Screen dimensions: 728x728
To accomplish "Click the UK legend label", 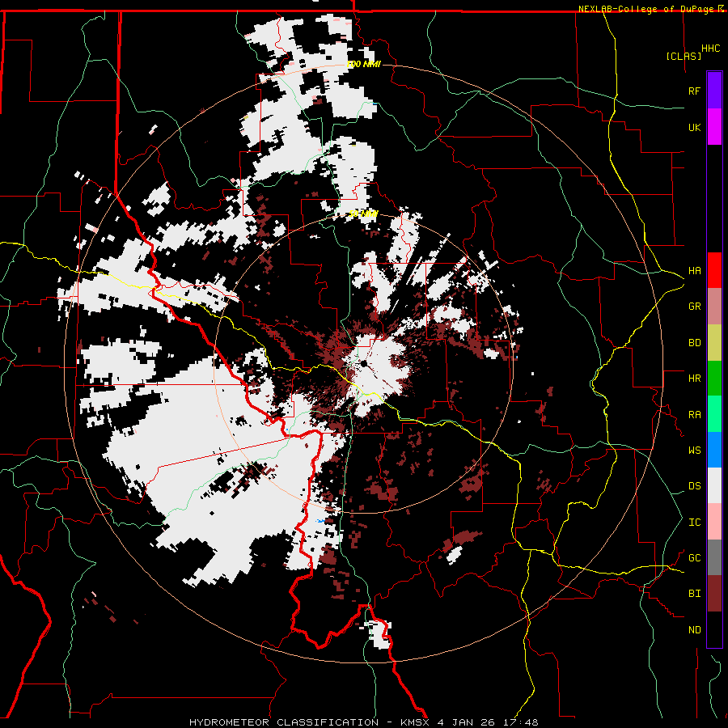I will 694,127.
